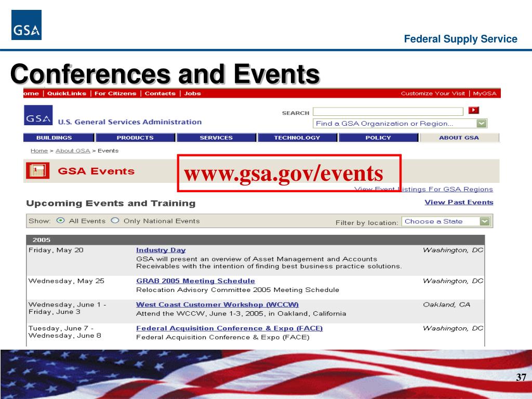Click Jobs in the top bar
The height and width of the screenshot is (399, 532).
point(192,94)
